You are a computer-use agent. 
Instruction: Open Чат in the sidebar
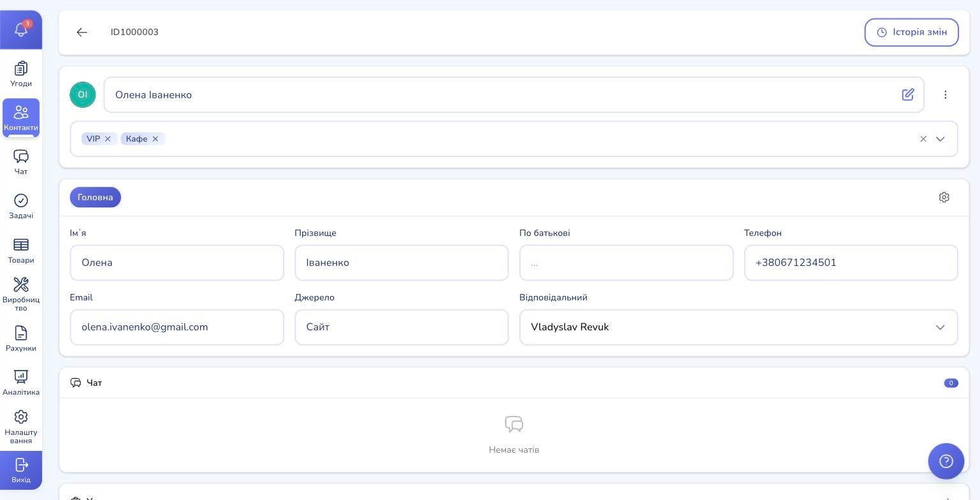click(x=21, y=162)
